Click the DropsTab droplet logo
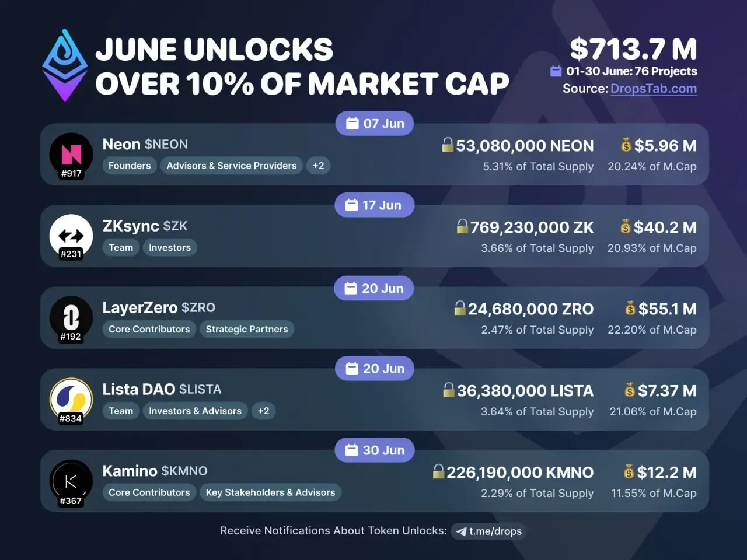The image size is (747, 560). coord(65,65)
